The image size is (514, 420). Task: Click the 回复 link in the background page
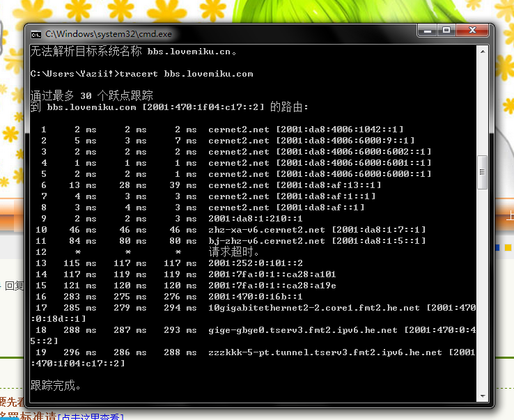[15, 286]
